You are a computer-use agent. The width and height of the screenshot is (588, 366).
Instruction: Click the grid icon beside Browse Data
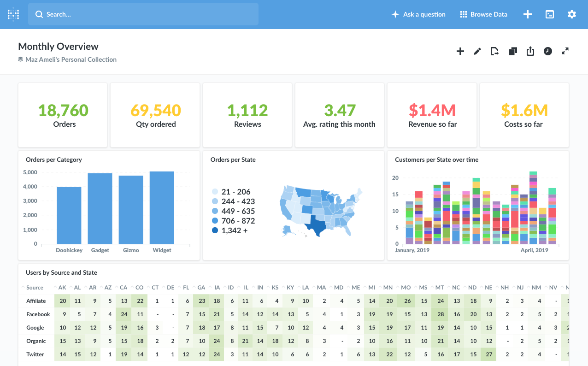click(464, 14)
